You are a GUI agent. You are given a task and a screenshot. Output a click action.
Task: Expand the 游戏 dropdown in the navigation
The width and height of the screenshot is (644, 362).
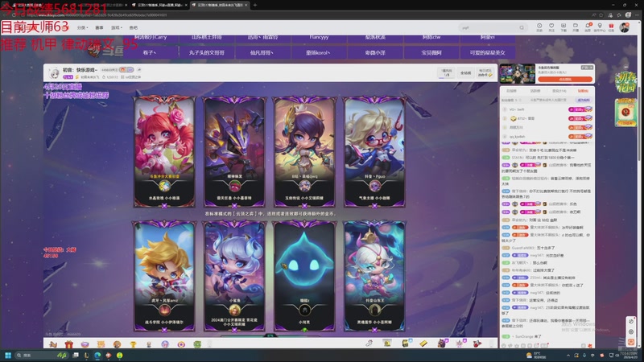tap(116, 27)
